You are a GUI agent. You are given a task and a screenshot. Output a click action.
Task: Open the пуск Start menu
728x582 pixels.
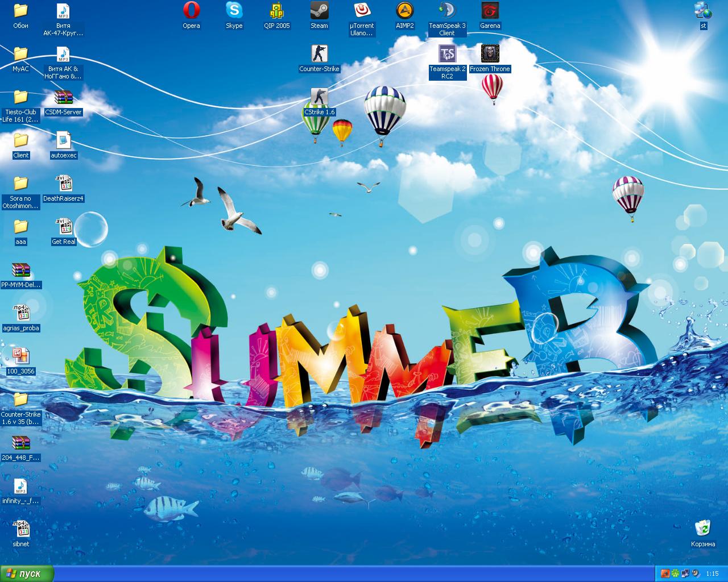click(26, 574)
